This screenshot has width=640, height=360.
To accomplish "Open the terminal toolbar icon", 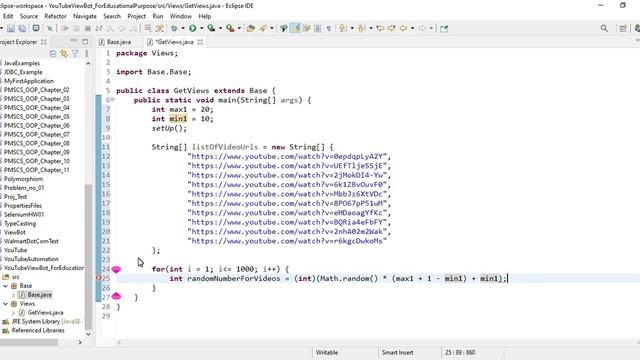I will point(36,28).
